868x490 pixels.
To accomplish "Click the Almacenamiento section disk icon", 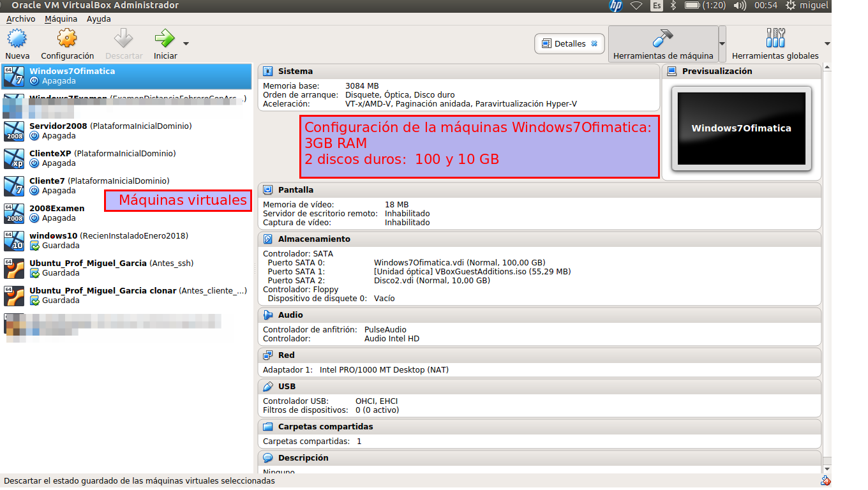I will click(268, 239).
